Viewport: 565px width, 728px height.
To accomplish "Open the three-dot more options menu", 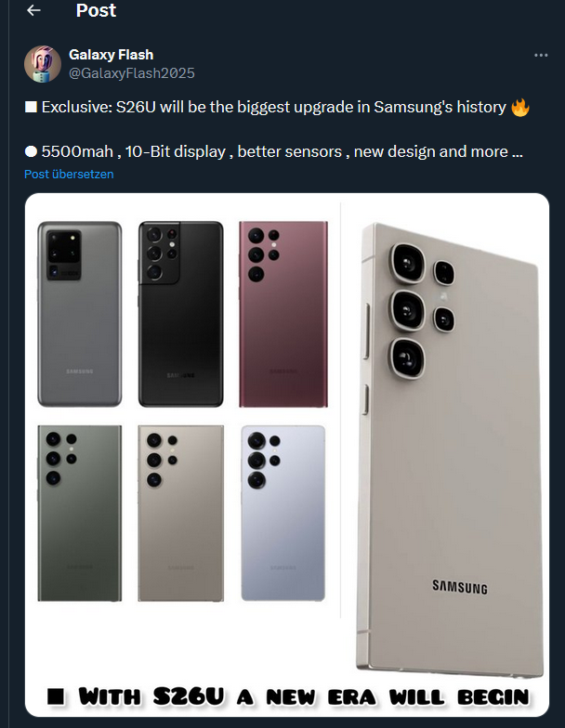I will (541, 56).
